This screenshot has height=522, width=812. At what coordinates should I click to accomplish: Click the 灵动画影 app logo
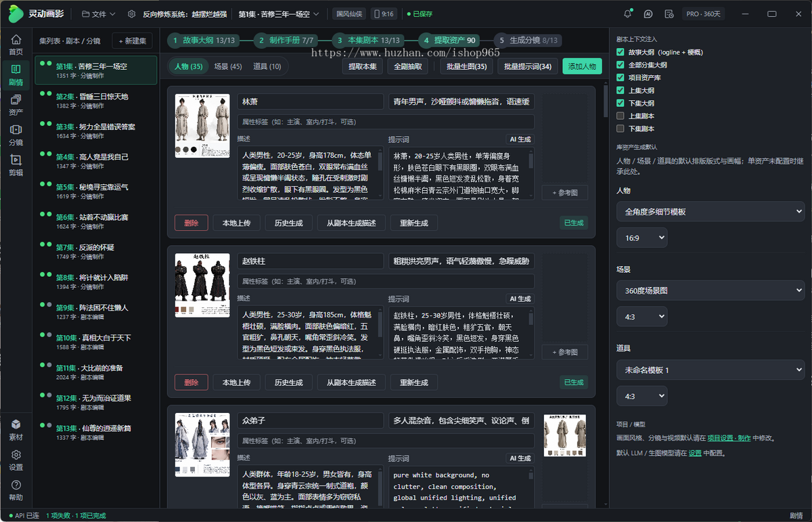pyautogui.click(x=37, y=14)
